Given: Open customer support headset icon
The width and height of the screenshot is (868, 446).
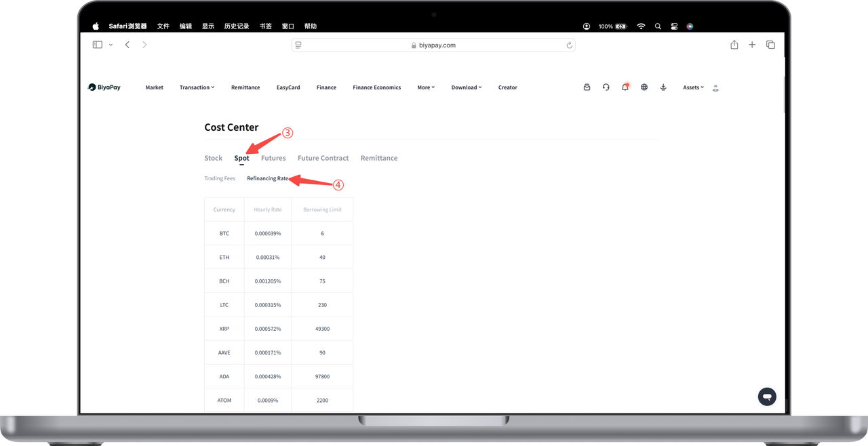Looking at the screenshot, I should [606, 87].
